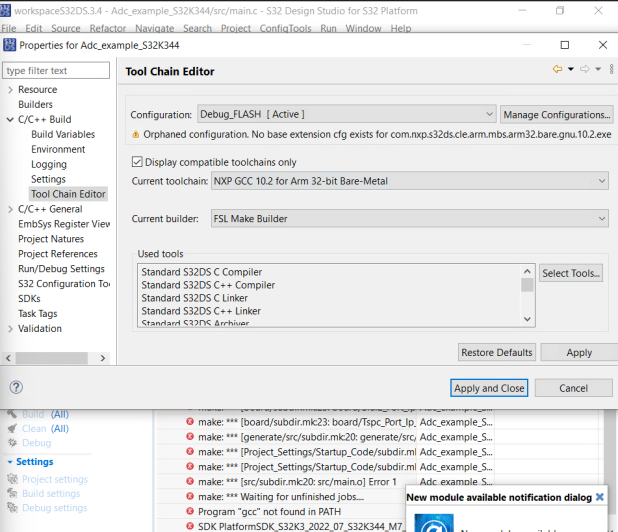This screenshot has height=532, width=618.
Task: Click the type filter text field
Action: pyautogui.click(x=56, y=71)
